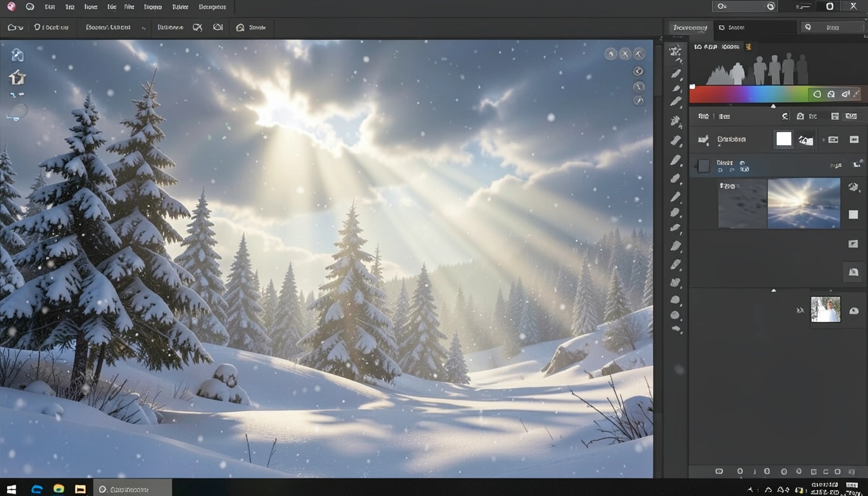Toggle the icon left of the white swatch row
This screenshot has width=868, height=496.
(703, 139)
